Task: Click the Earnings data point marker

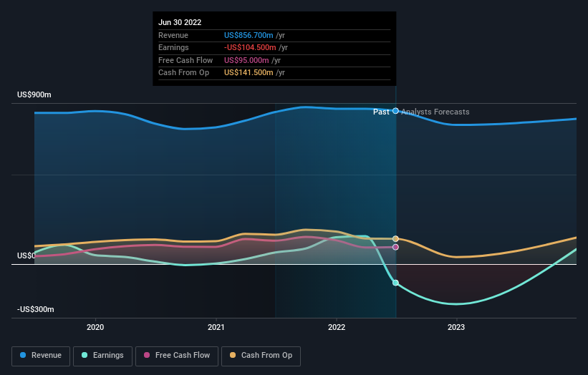Action: coord(395,283)
